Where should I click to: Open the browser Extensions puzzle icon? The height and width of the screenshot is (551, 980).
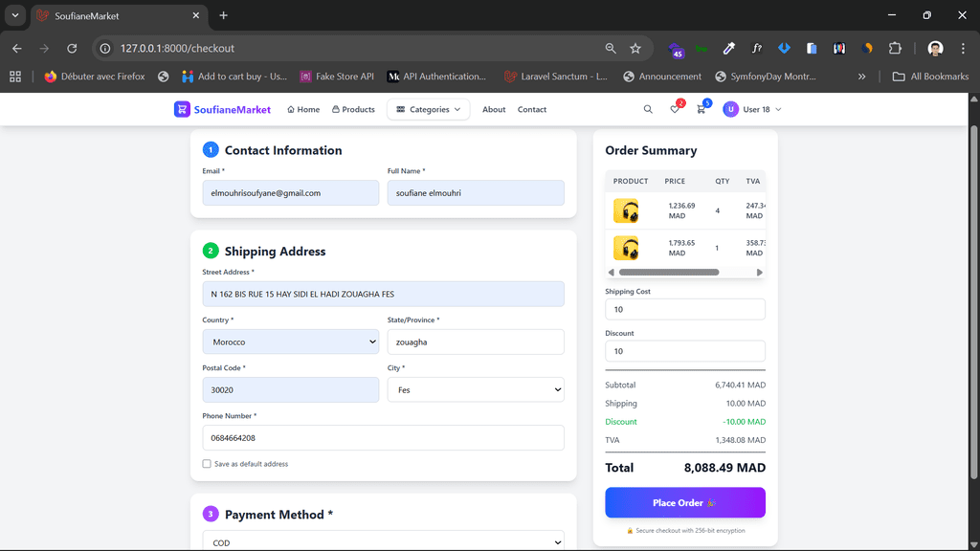tap(896, 48)
